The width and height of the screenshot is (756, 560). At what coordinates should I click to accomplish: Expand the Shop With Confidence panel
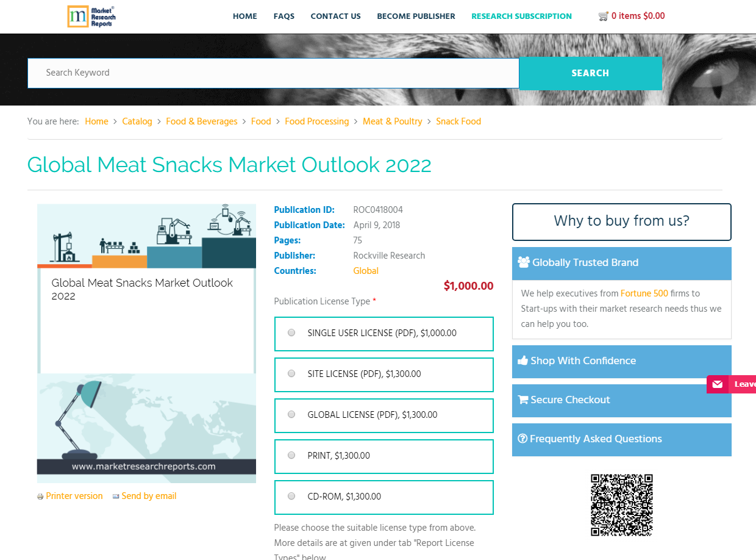(x=622, y=361)
